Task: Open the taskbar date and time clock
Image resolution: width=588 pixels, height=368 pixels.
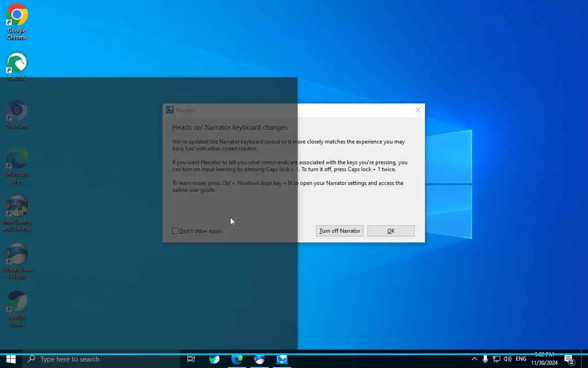Action: [x=544, y=359]
